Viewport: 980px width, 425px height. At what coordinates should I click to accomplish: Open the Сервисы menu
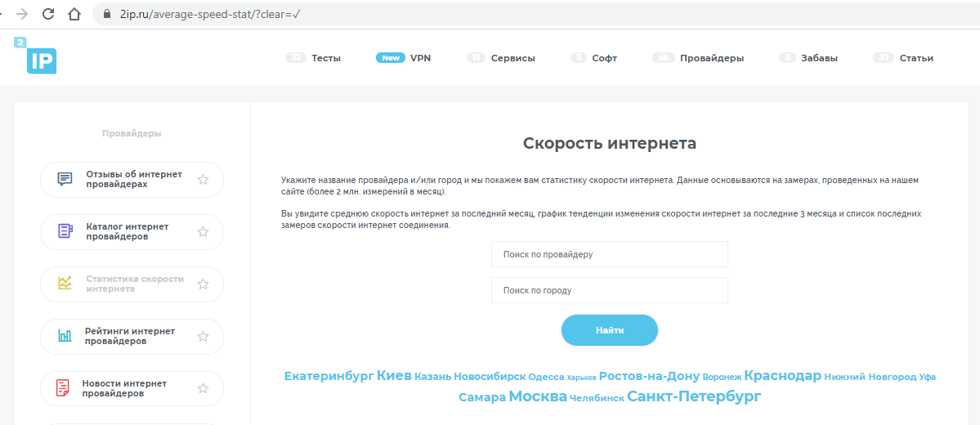click(x=512, y=58)
